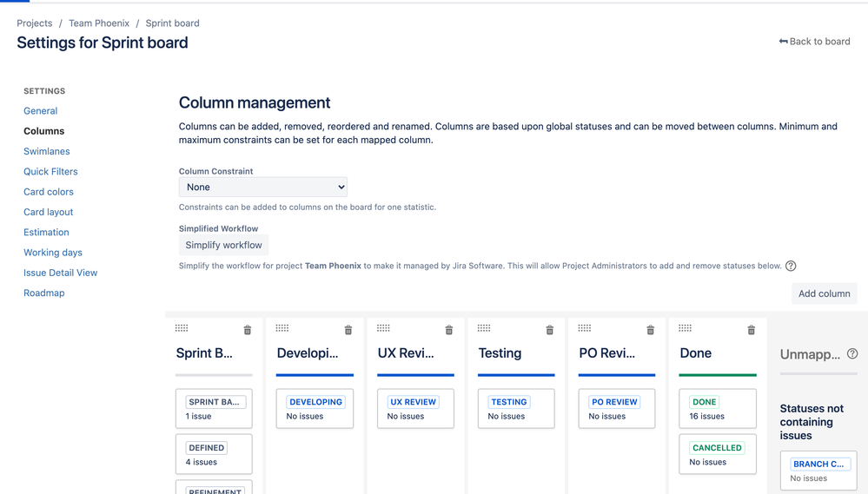Open Card layout settings

click(x=48, y=212)
